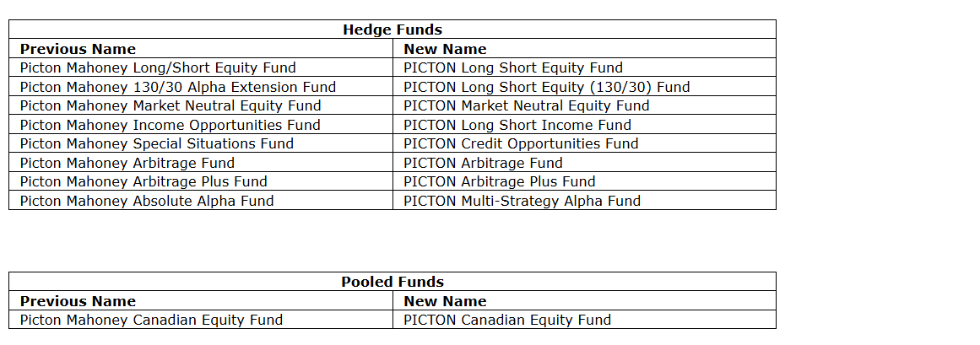The height and width of the screenshot is (345, 980).
Task: Click PICTON Long Short Equity Fund cell
Action: coord(513,67)
